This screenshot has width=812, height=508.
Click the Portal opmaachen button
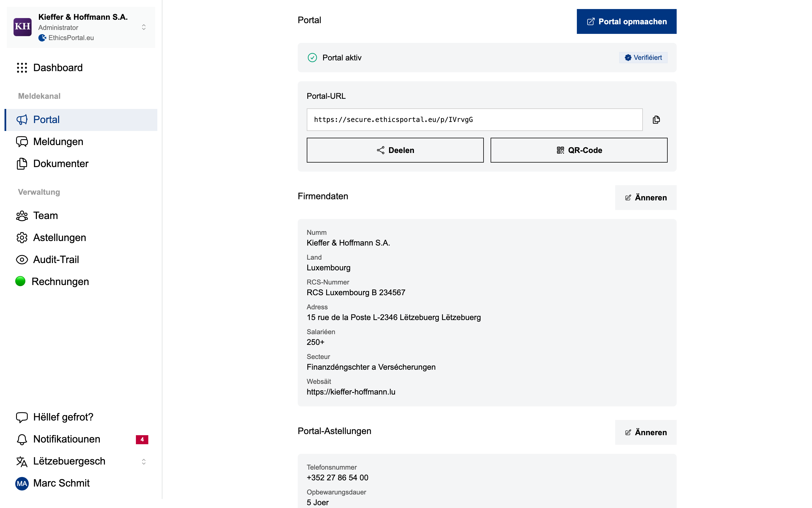(626, 21)
